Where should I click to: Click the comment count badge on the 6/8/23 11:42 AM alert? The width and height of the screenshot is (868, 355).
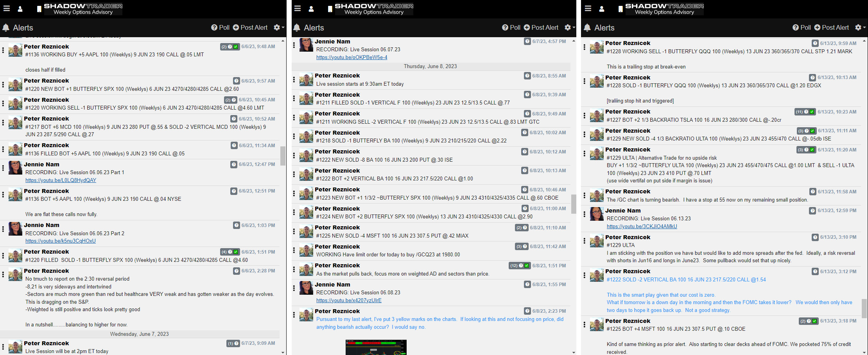click(x=519, y=247)
